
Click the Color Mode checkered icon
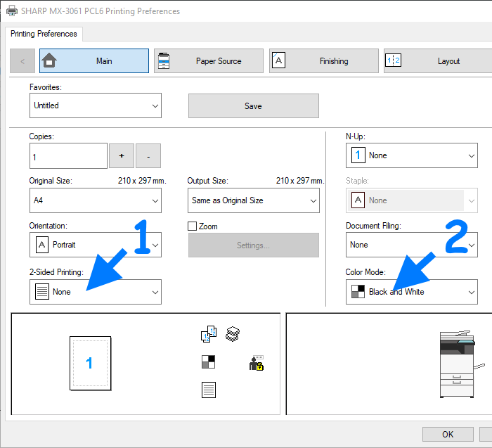(358, 292)
